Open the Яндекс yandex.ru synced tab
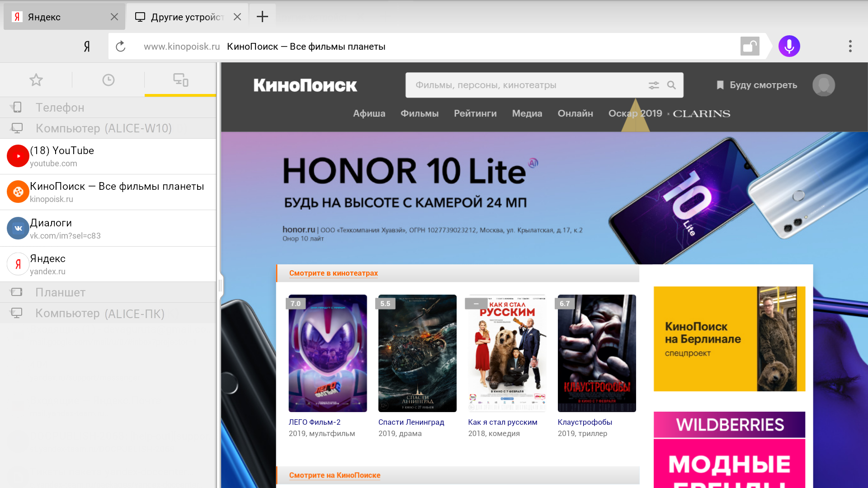 coord(108,264)
